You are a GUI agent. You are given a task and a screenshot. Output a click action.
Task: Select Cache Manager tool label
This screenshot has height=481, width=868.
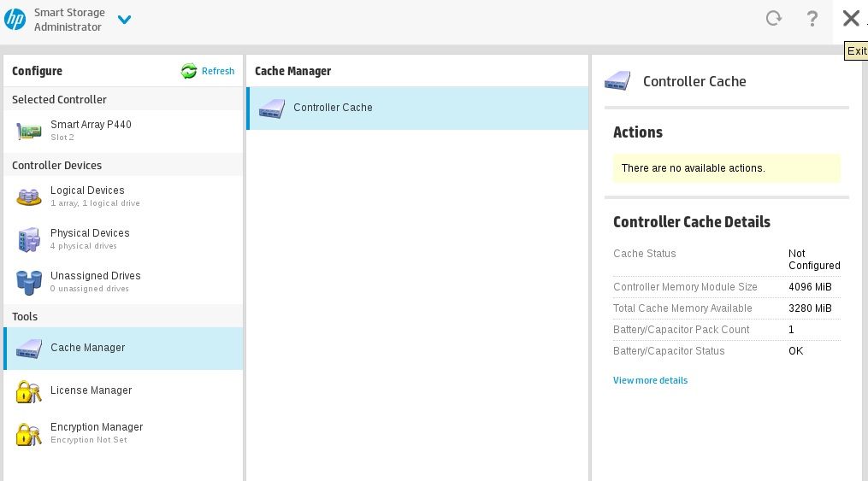(87, 347)
